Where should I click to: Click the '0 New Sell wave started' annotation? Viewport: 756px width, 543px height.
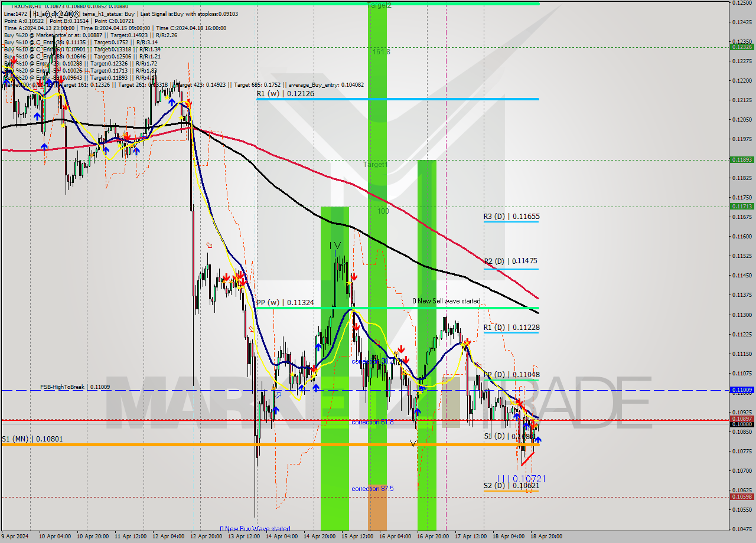[447, 301]
